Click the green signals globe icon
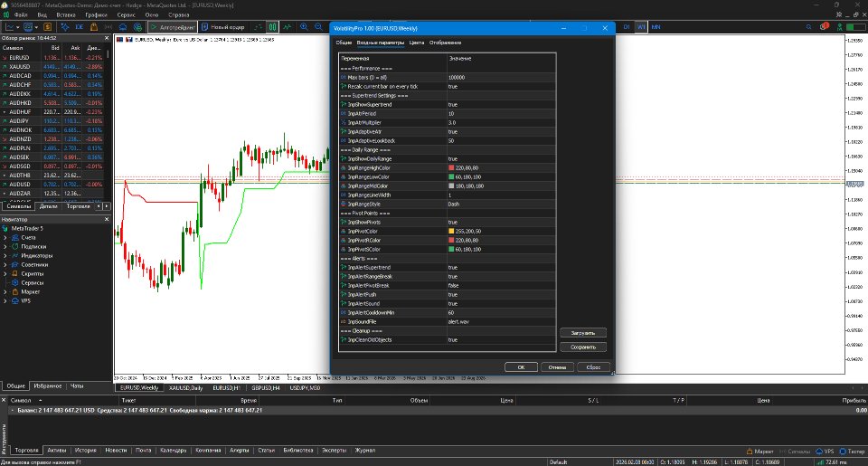The height and width of the screenshot is (466, 868). point(137,26)
